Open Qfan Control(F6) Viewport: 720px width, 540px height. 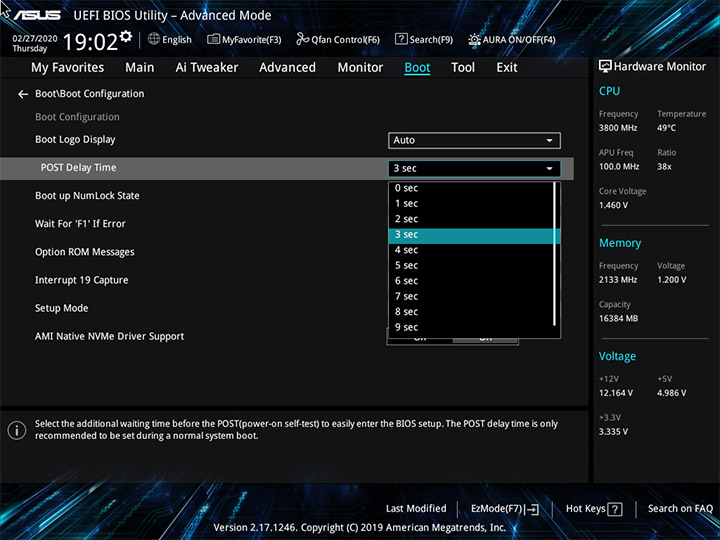tap(338, 39)
